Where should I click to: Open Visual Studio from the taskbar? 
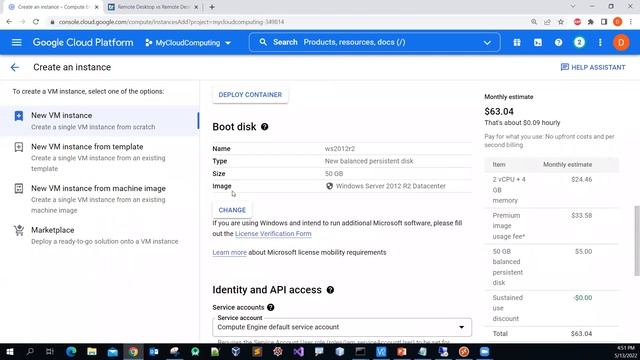(x=298, y=351)
